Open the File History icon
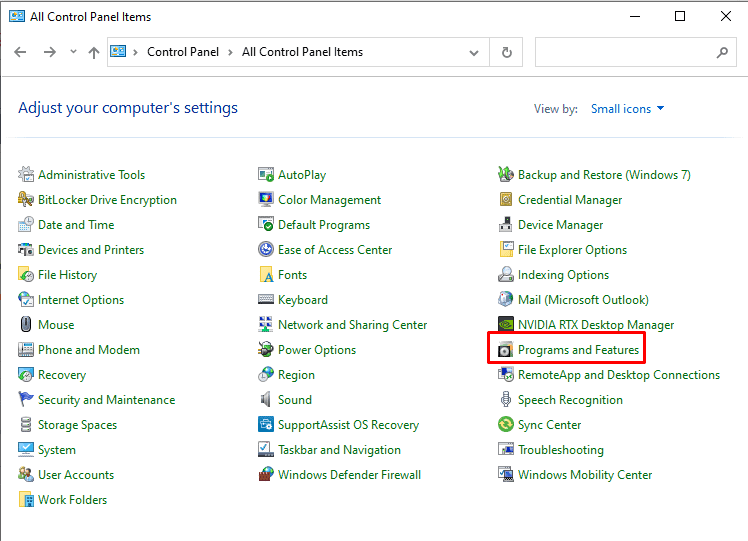Image resolution: width=748 pixels, height=541 pixels. (x=26, y=274)
